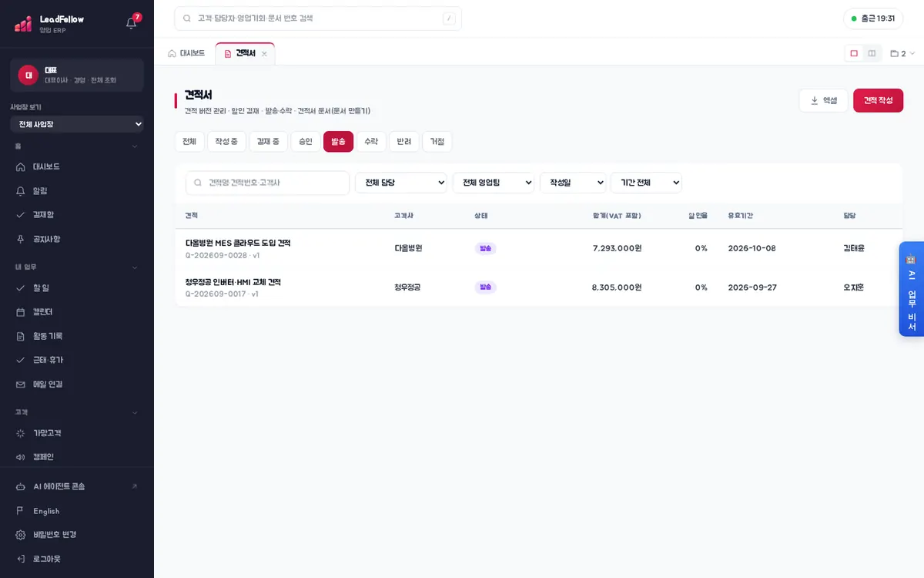Switch language to English
924x578 pixels.
(77, 511)
